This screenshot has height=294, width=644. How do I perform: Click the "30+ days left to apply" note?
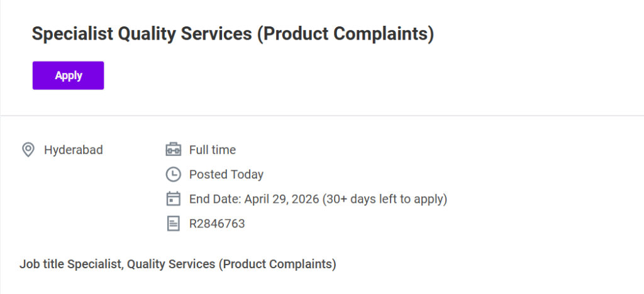(385, 199)
